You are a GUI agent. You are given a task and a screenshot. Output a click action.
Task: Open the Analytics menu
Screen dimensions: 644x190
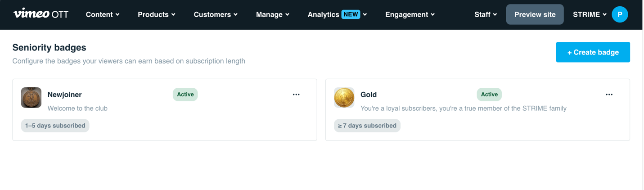pyautogui.click(x=337, y=14)
